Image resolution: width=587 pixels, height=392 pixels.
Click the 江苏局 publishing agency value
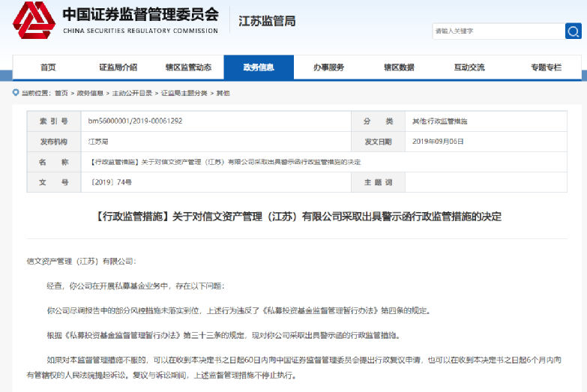click(x=98, y=142)
